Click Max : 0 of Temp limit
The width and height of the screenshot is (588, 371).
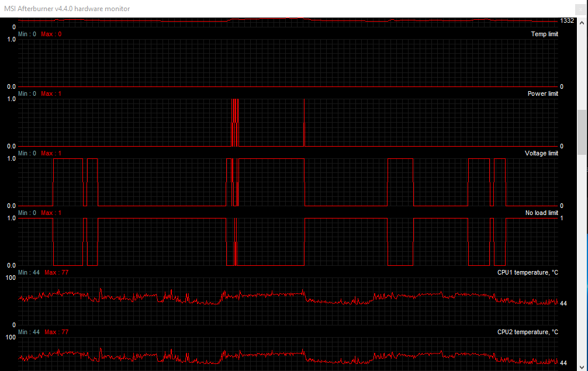click(x=51, y=34)
